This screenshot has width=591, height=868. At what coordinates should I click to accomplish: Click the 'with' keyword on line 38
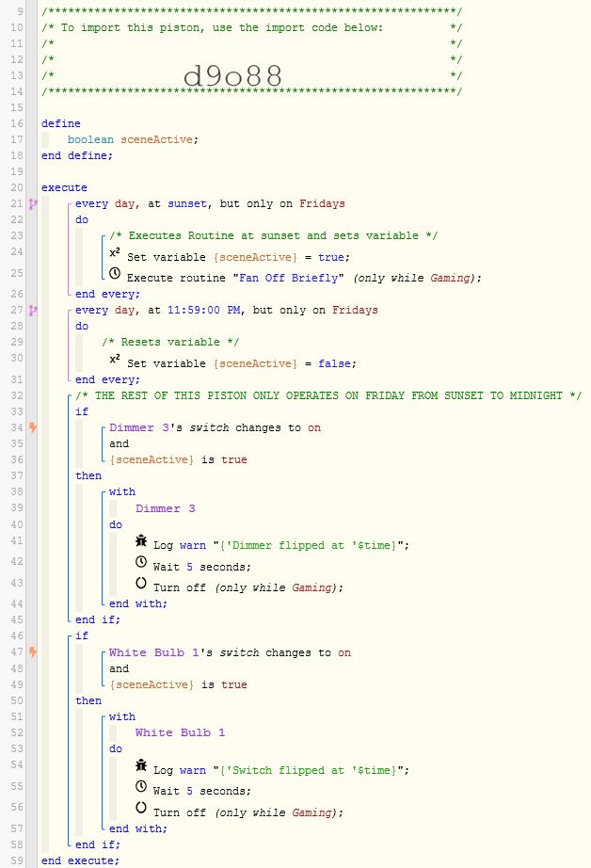coord(122,492)
